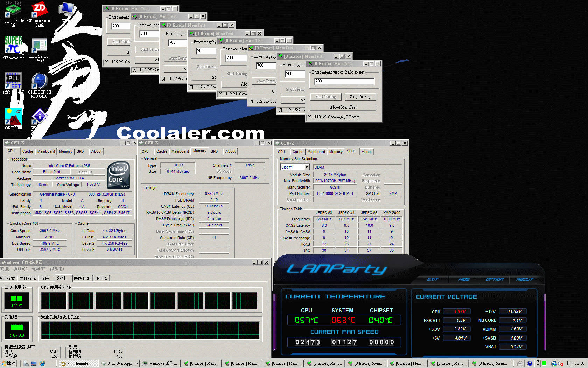Open OPTION in the LANParty monitor
The height and width of the screenshot is (368, 588).
495,279
